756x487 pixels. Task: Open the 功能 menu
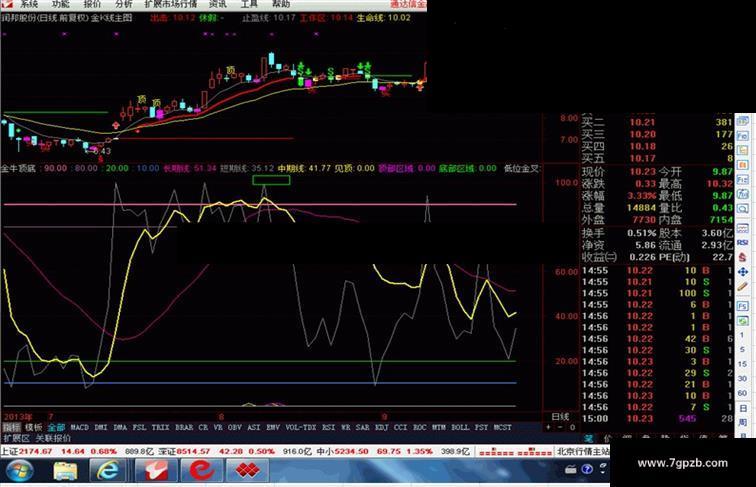tap(61, 4)
